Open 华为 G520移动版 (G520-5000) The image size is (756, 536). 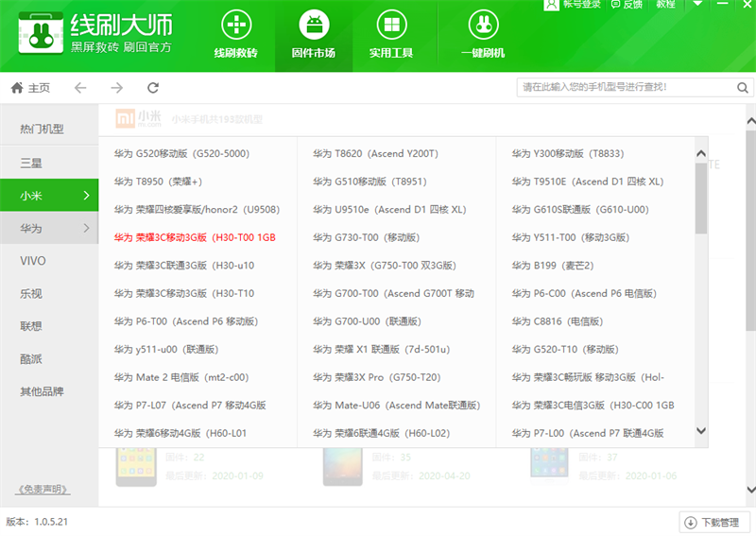point(181,154)
